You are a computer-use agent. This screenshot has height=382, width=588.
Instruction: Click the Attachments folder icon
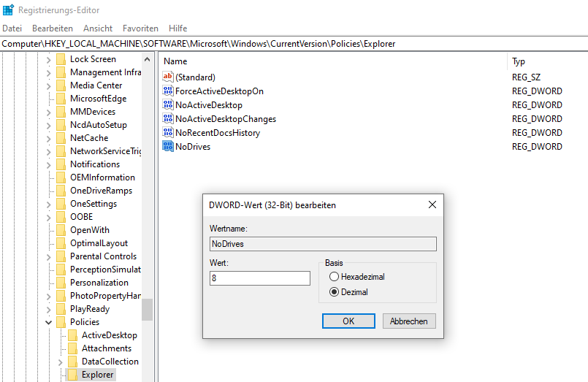coord(72,348)
